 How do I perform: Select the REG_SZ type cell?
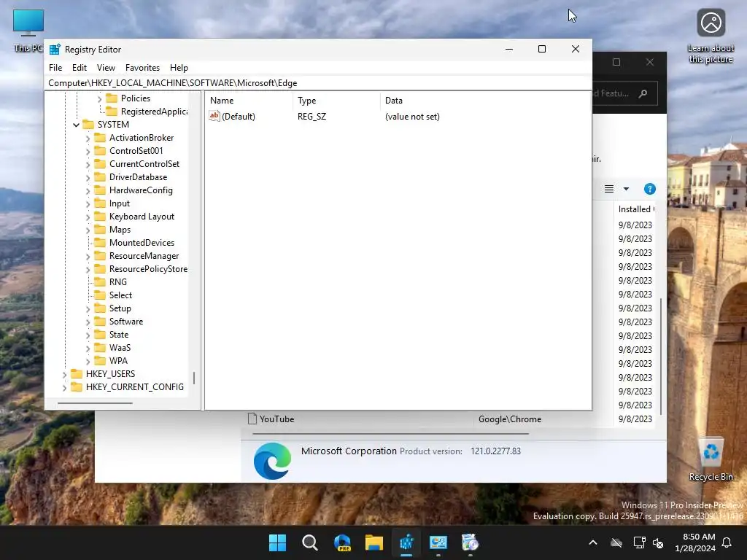[311, 117]
